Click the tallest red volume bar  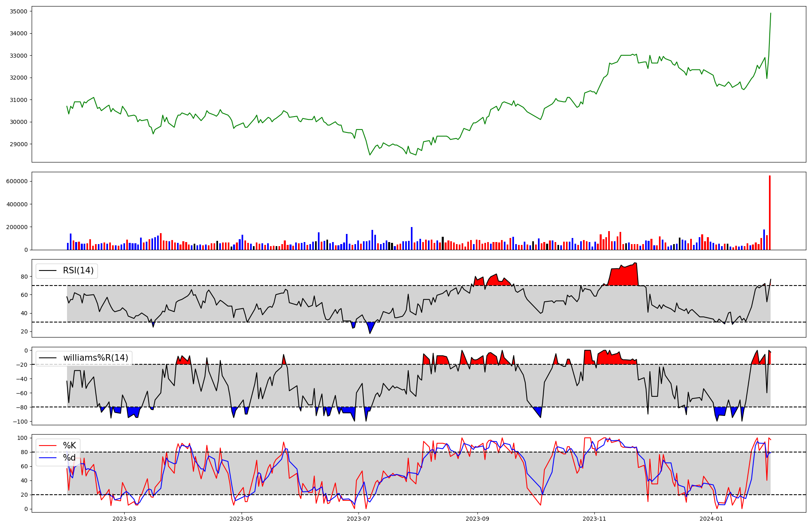pos(769,213)
